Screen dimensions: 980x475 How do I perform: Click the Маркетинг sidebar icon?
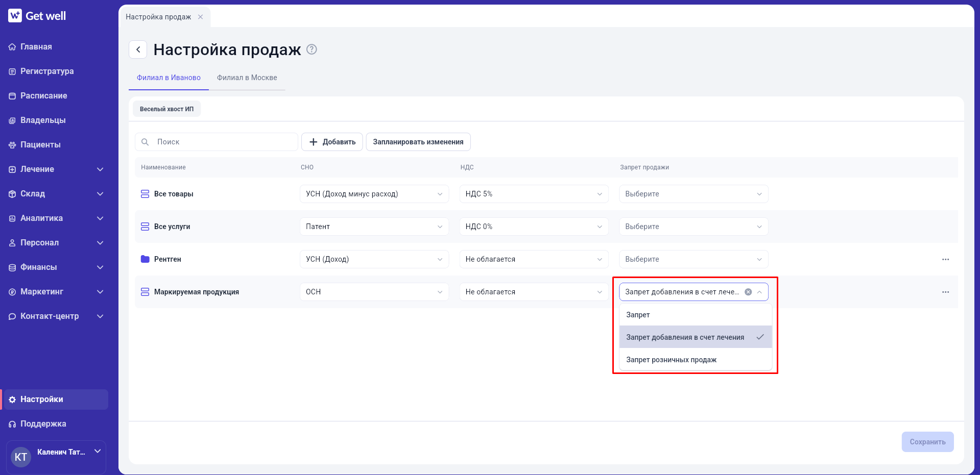tap(12, 292)
